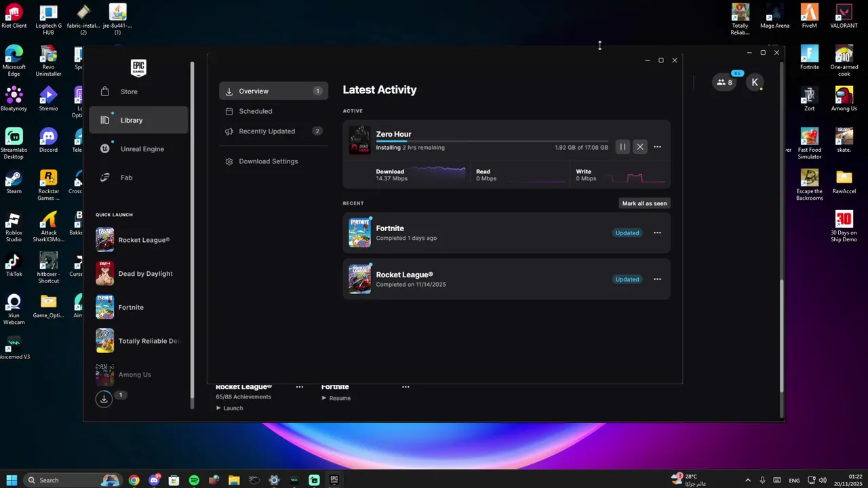Image resolution: width=868 pixels, height=488 pixels.
Task: Open the VALORANT desktop shortcut
Action: point(844,16)
